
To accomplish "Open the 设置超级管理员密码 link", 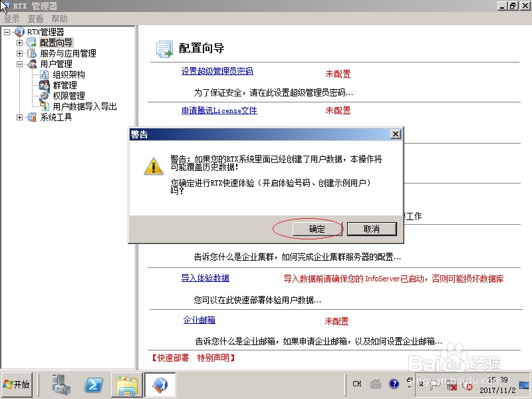I will pos(217,71).
